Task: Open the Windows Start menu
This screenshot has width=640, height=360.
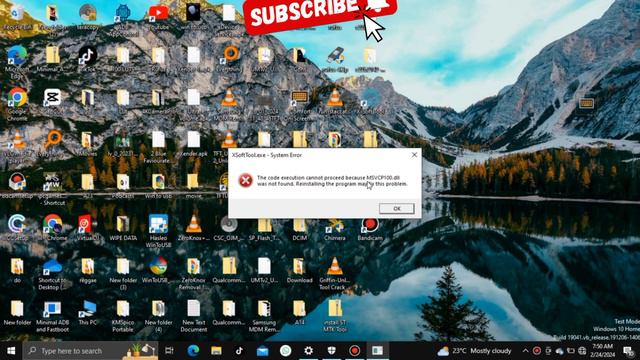Action: tap(11, 351)
